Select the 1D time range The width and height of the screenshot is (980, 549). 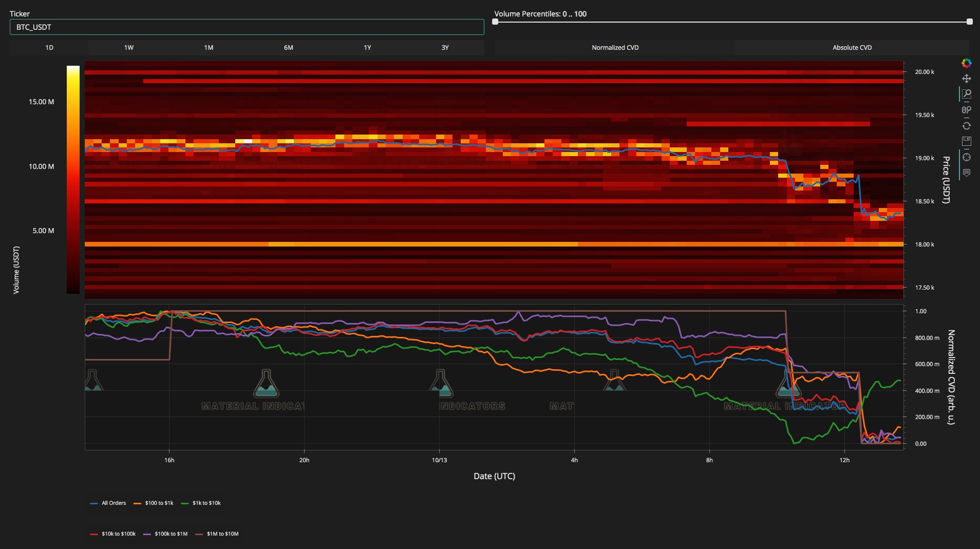(x=49, y=48)
